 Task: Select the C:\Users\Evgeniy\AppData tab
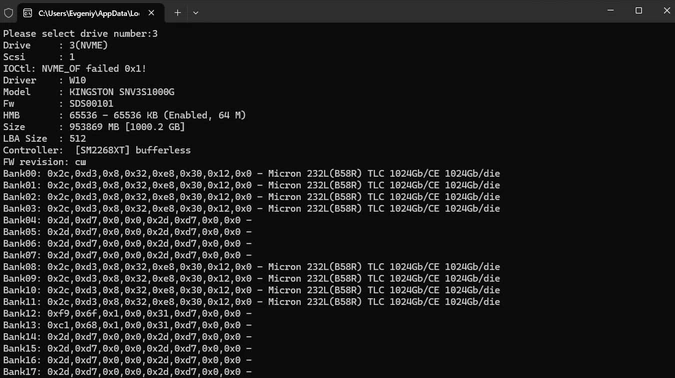[x=90, y=13]
